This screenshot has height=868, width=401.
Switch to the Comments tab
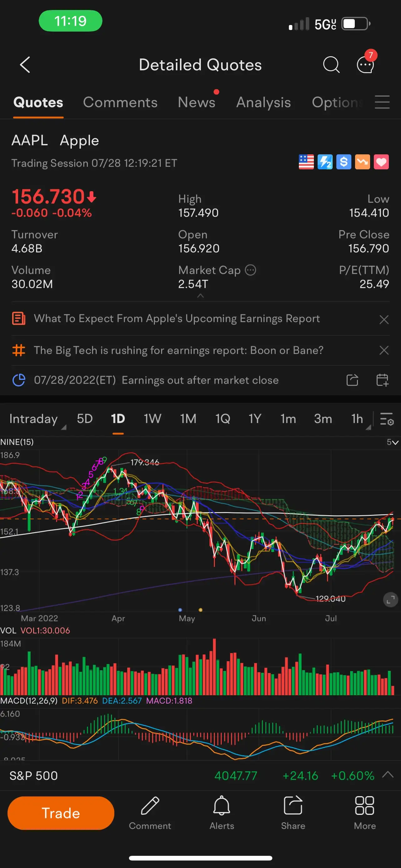120,102
